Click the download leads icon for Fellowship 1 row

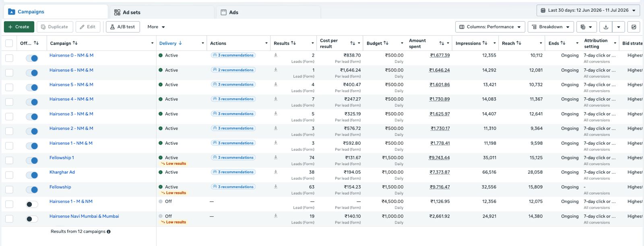(276, 158)
